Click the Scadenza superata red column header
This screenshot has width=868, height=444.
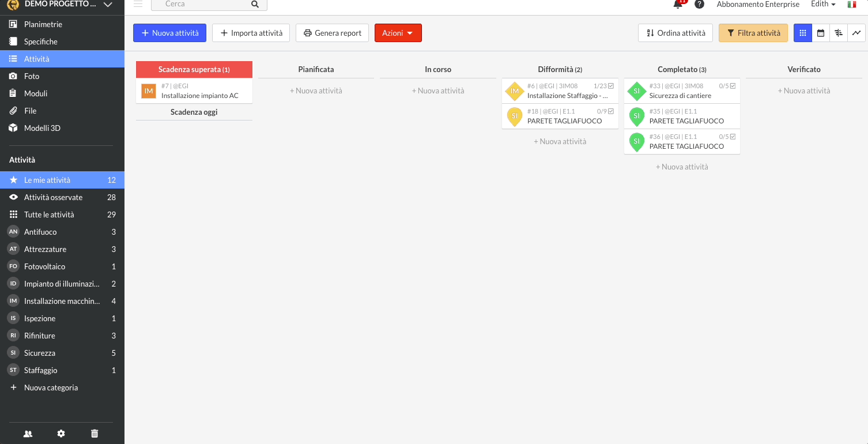194,69
